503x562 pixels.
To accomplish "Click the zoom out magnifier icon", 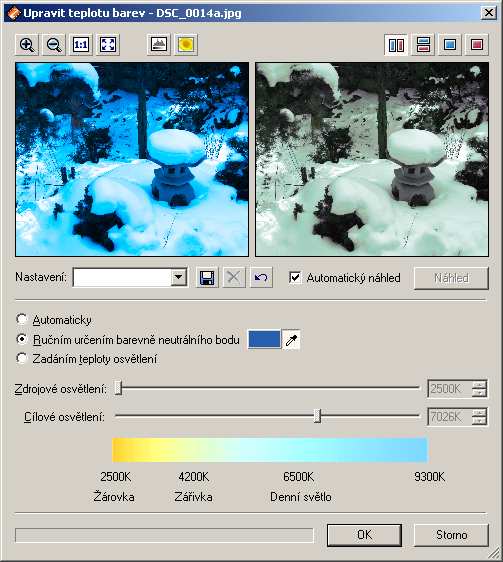I will [54, 45].
